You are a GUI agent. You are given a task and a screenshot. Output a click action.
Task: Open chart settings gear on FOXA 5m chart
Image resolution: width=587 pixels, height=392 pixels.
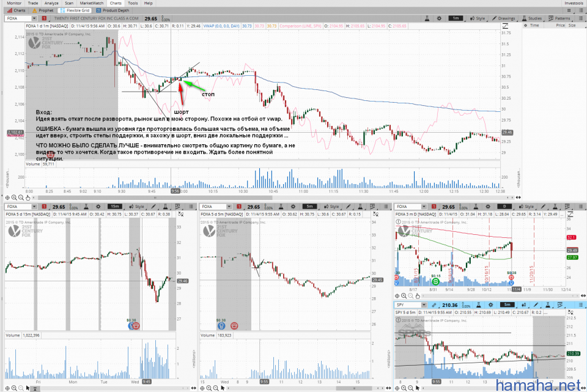click(x=293, y=207)
